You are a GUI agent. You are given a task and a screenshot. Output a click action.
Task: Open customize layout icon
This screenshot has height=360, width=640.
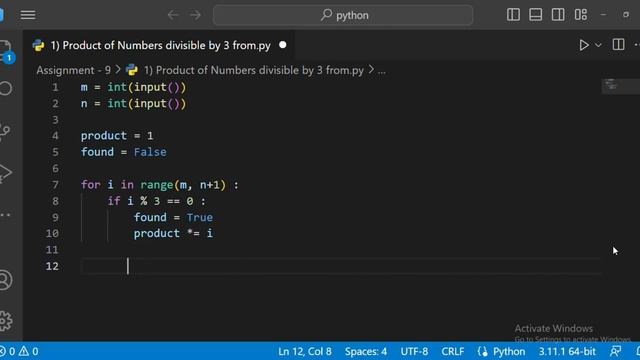[580, 15]
